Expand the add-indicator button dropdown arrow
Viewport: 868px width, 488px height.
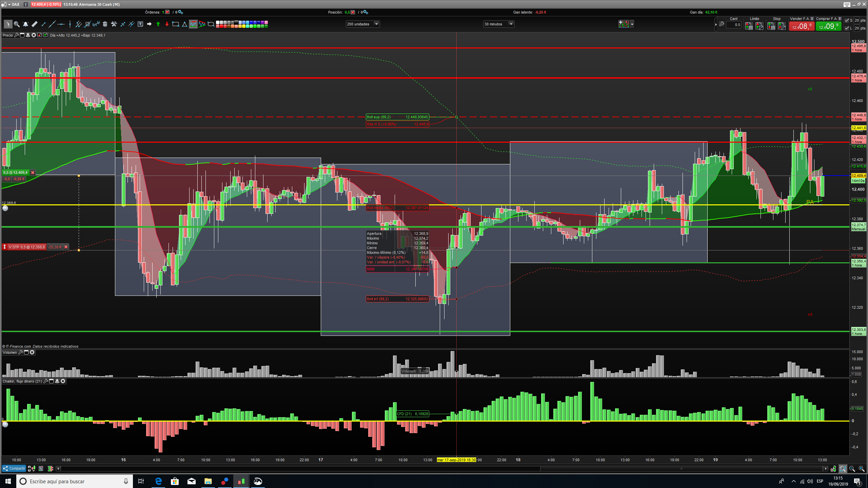(x=632, y=24)
